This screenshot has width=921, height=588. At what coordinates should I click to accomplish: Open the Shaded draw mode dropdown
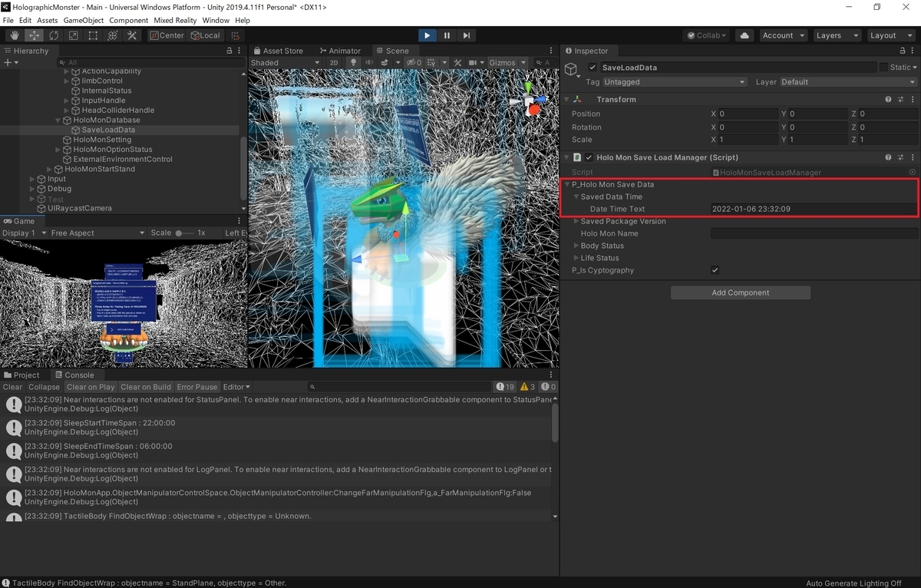tap(285, 62)
